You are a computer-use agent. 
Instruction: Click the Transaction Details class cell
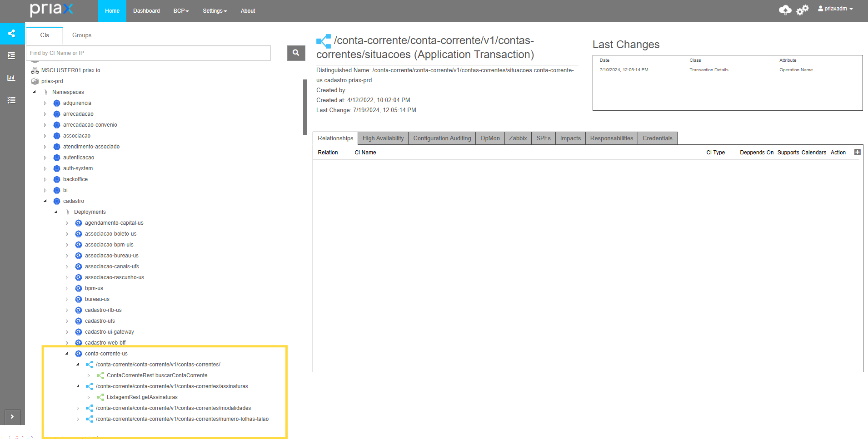[x=709, y=70]
